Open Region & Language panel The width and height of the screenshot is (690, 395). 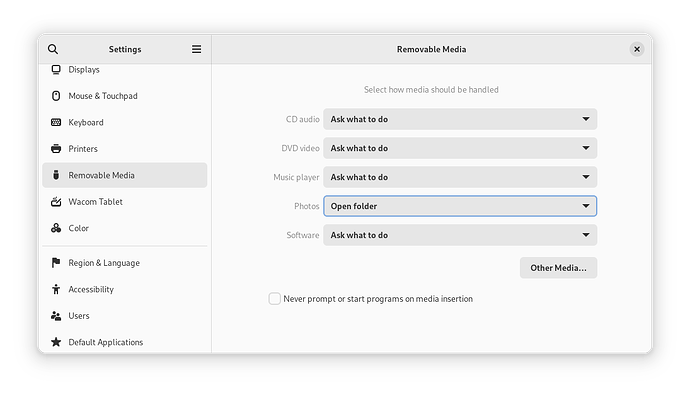[x=125, y=263]
